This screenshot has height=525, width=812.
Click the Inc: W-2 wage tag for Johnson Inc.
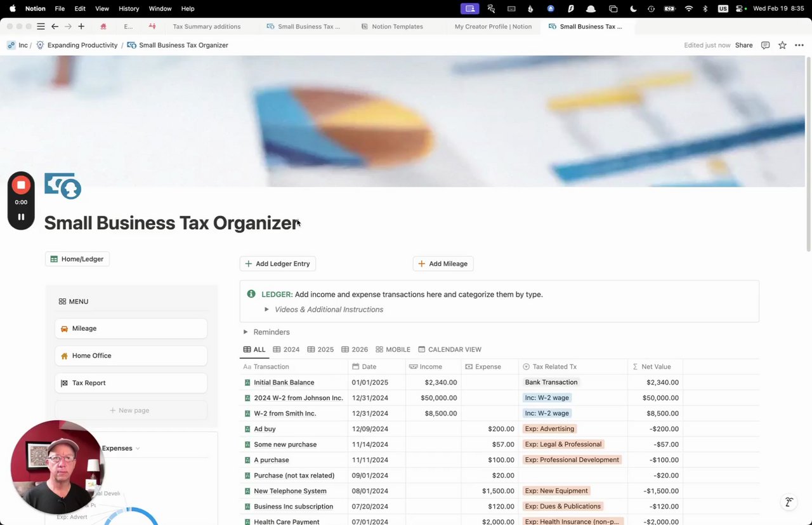(547, 398)
